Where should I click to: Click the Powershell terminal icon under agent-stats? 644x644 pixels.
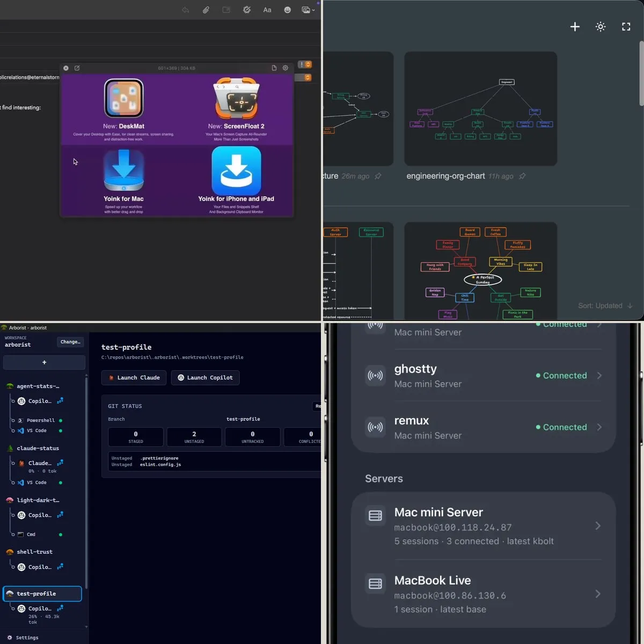pos(21,420)
